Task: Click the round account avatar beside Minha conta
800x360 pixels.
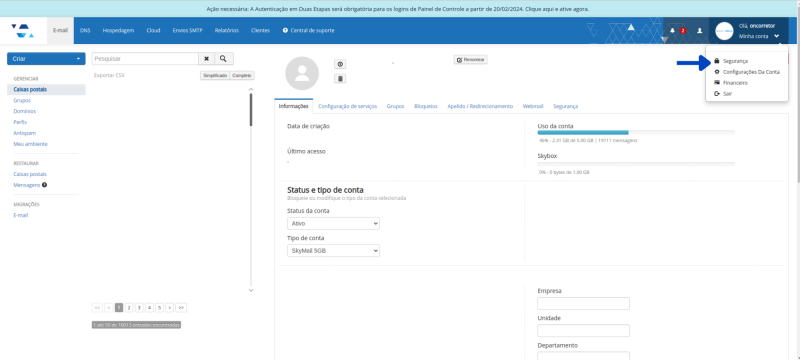Action: tap(724, 31)
